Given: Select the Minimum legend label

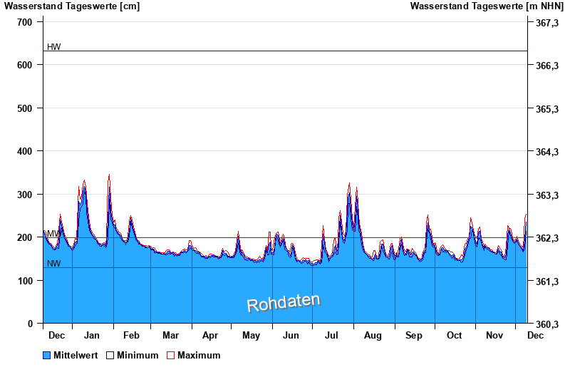Looking at the screenshot, I should point(138,355).
